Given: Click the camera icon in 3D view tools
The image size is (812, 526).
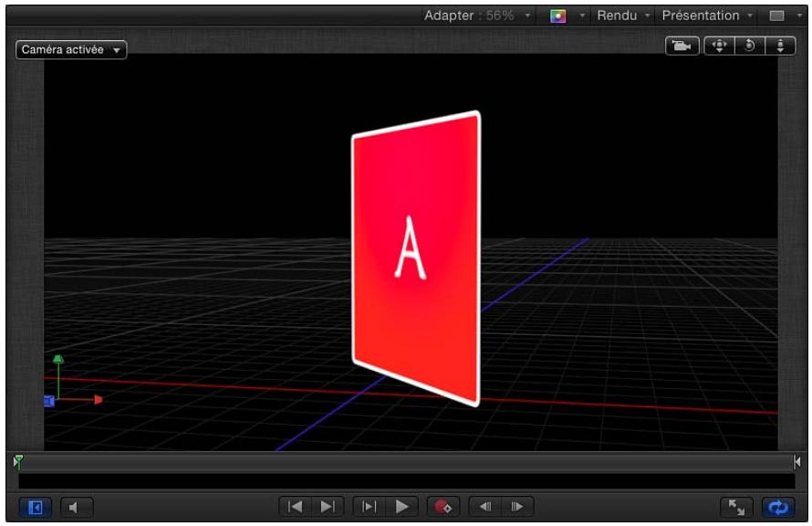Looking at the screenshot, I should tap(682, 47).
